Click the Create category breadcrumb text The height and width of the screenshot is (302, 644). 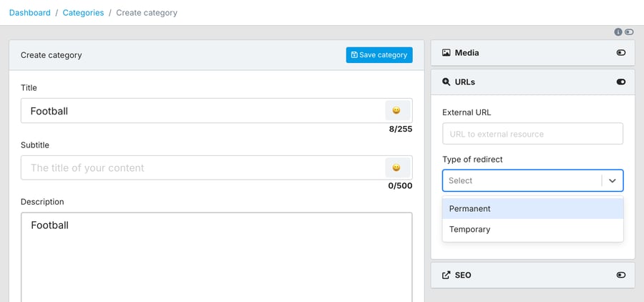[x=147, y=13]
